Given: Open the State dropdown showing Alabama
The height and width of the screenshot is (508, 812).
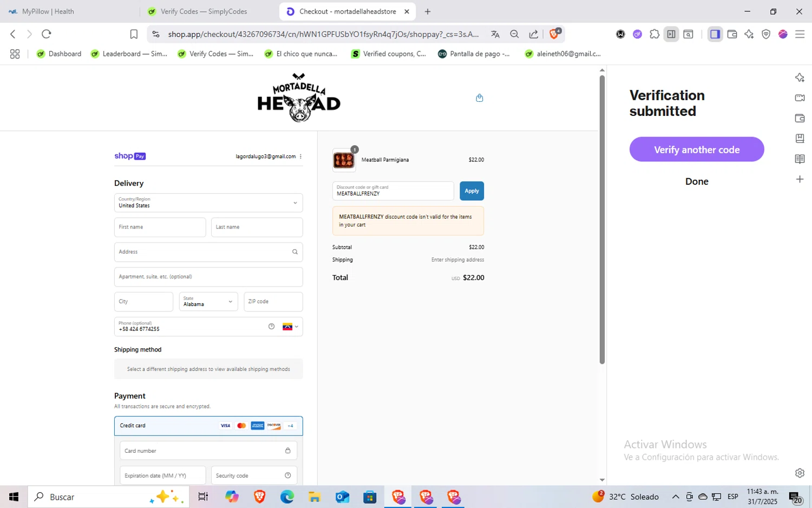Looking at the screenshot, I should (208, 302).
